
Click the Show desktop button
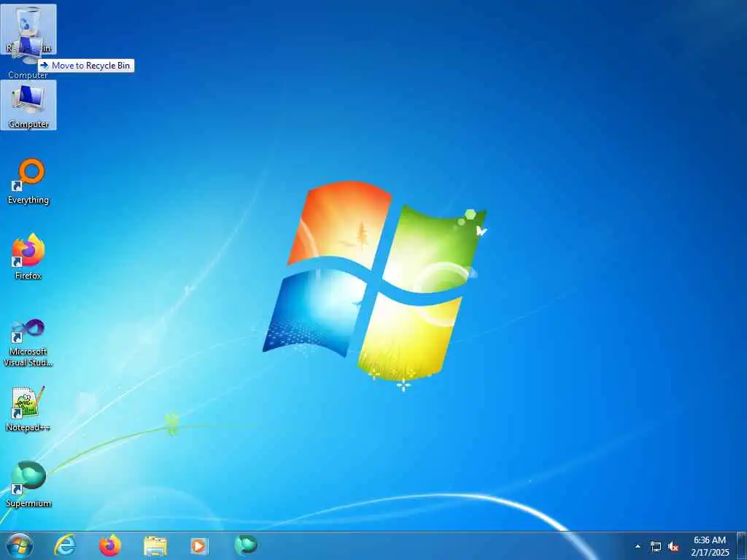coord(742,545)
